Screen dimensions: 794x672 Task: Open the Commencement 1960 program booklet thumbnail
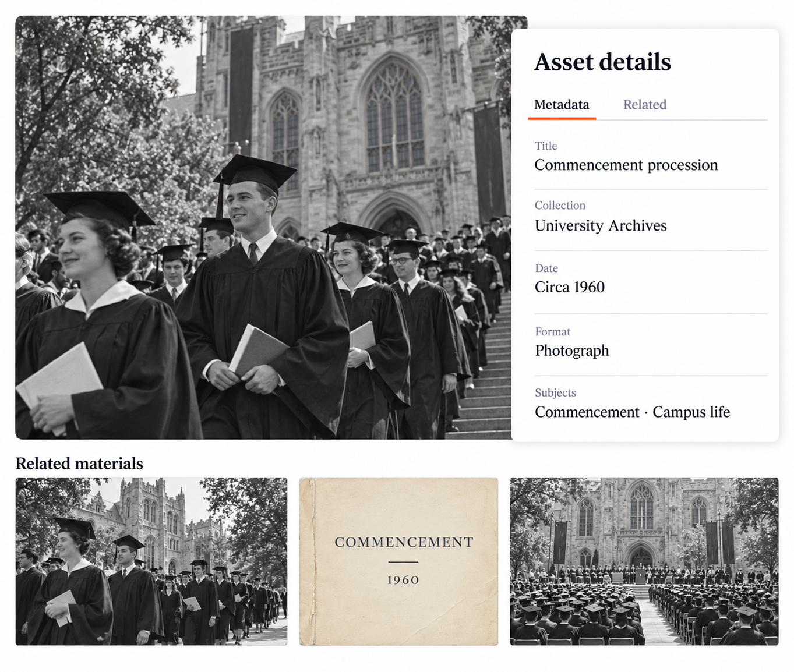point(398,561)
